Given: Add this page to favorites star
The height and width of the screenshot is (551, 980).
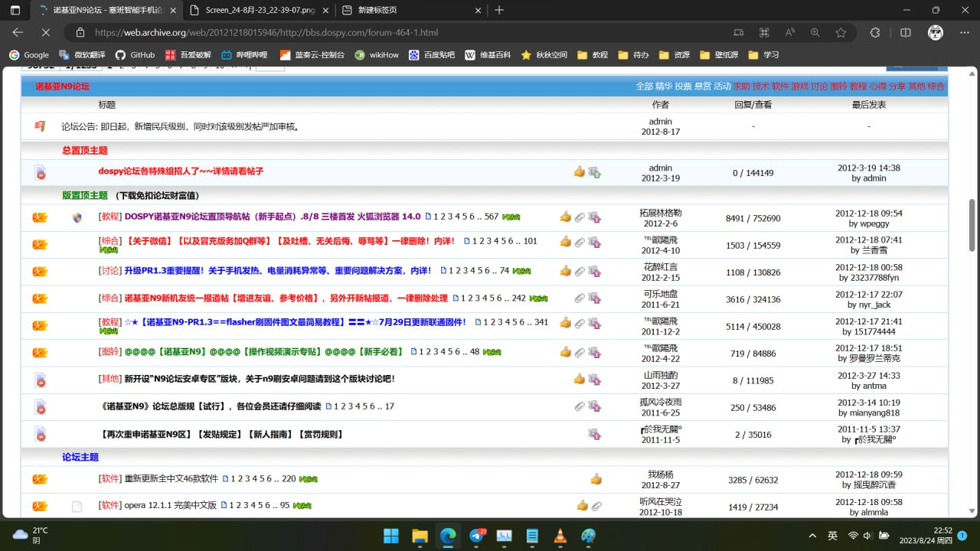Looking at the screenshot, I should tap(841, 33).
